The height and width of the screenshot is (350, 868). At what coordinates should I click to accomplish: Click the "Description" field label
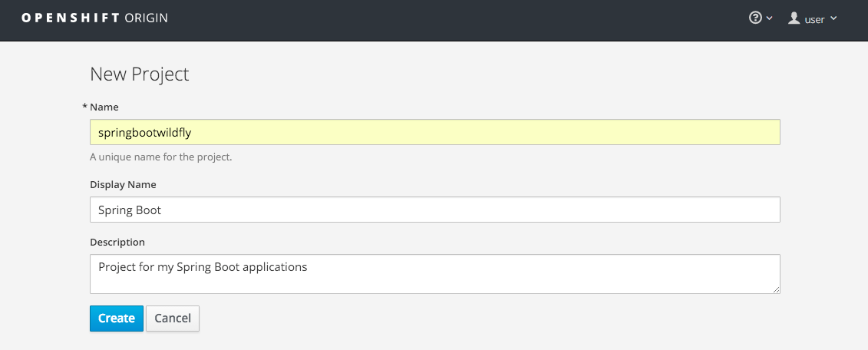click(117, 242)
